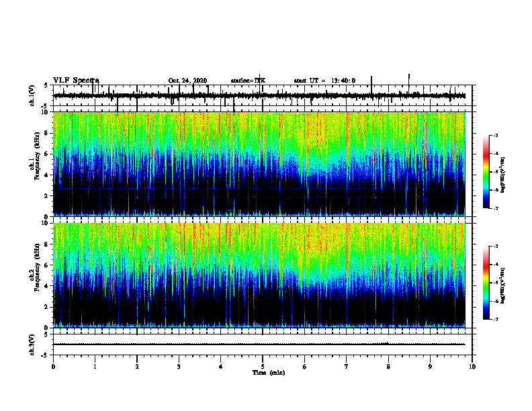Click the 4 kHz tick on ch.2 axis

point(47,286)
